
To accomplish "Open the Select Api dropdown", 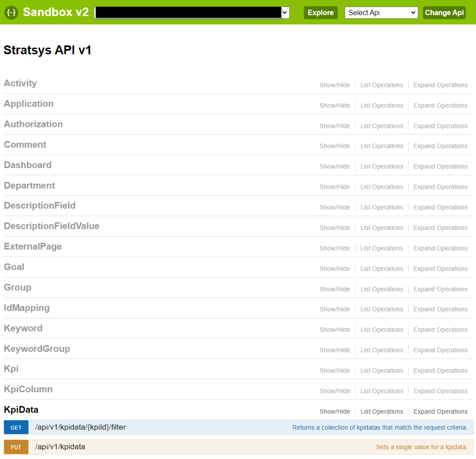I will pyautogui.click(x=381, y=12).
